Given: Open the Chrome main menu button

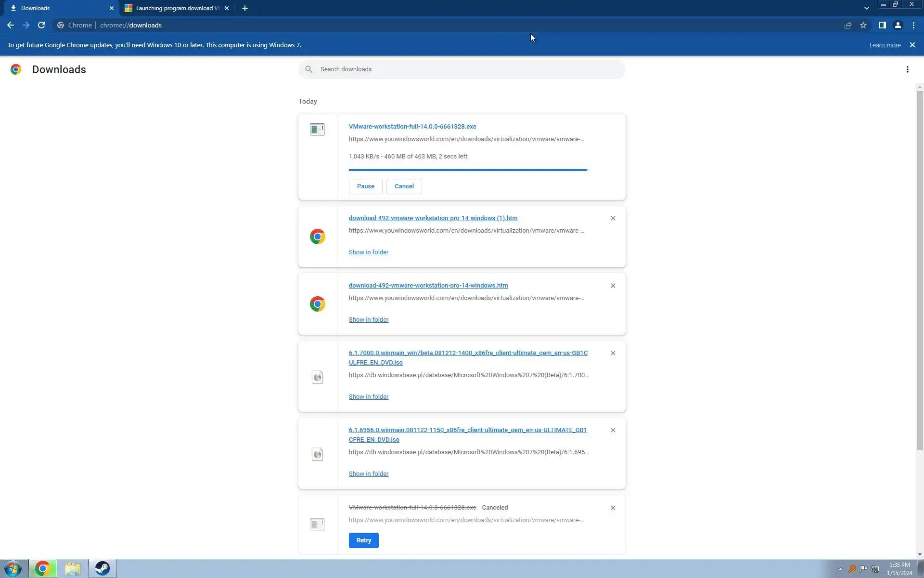Looking at the screenshot, I should (913, 25).
